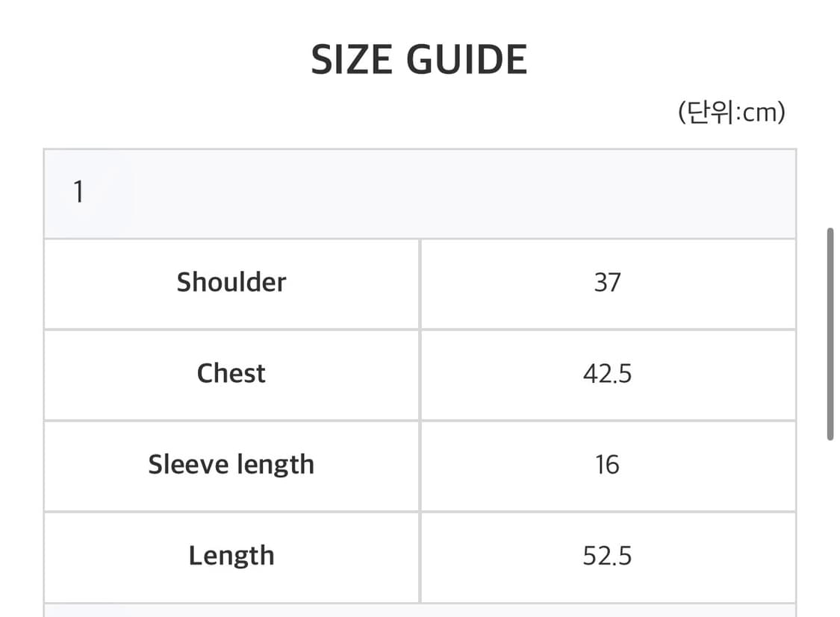Click the next size header row at bottom

420,611
